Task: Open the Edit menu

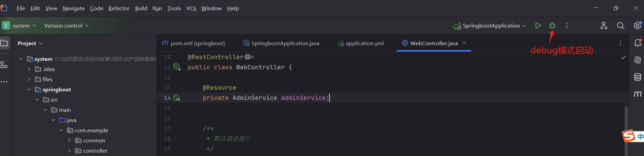Action: (x=35, y=8)
